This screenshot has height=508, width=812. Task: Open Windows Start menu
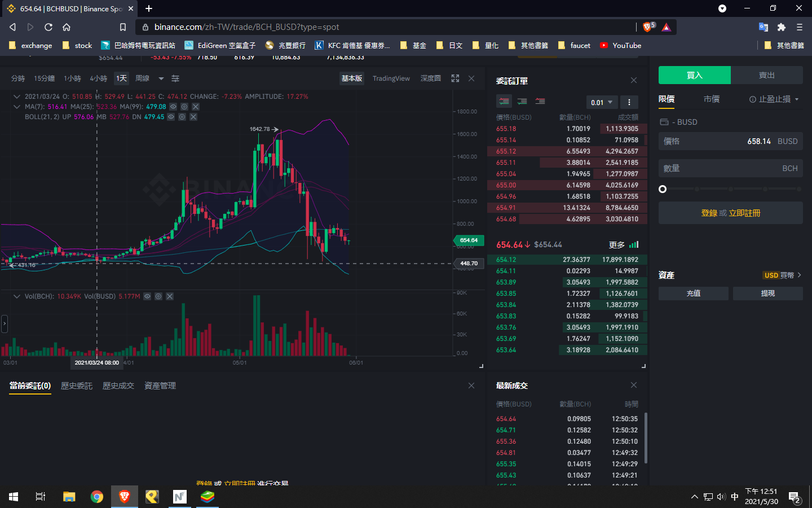click(14, 497)
